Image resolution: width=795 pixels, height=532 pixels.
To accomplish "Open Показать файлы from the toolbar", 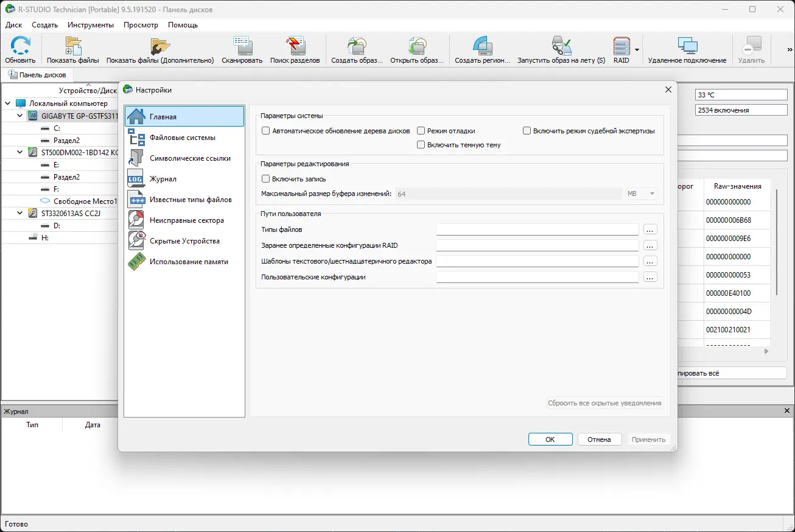I will (x=73, y=46).
